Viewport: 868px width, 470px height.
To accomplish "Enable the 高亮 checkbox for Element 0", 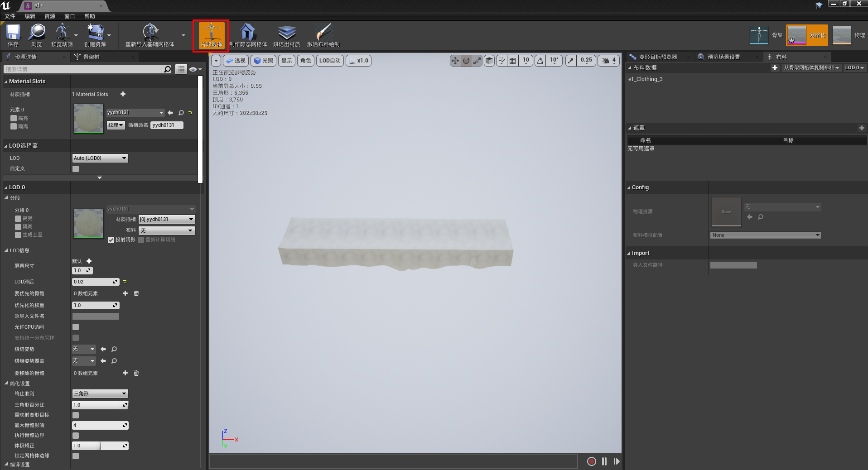I will point(13,118).
